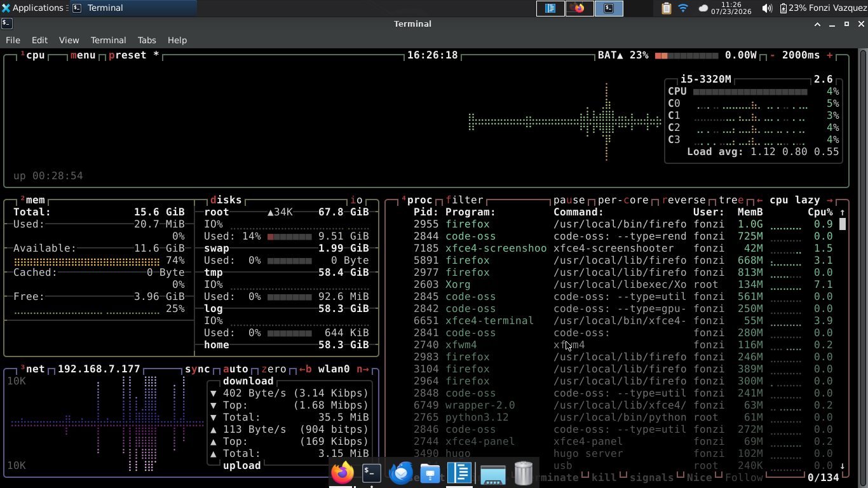Toggle the cpu box label

tap(32, 55)
